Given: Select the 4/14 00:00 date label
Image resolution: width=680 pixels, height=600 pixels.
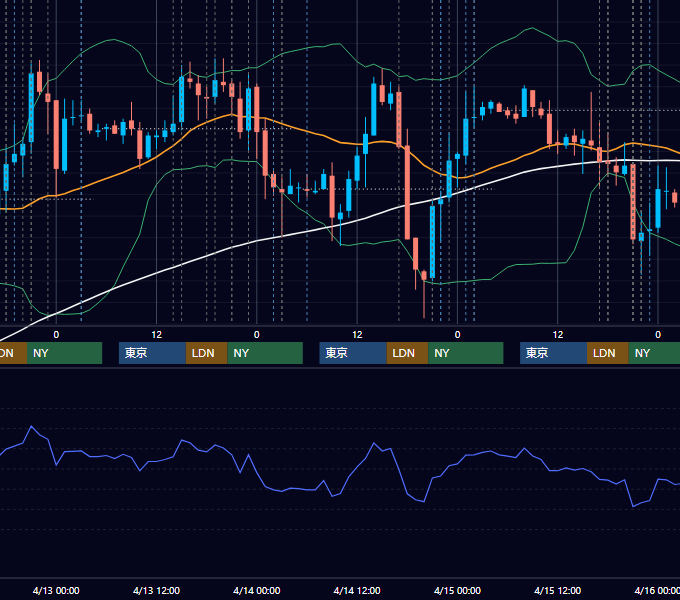Looking at the screenshot, I should point(257,590).
